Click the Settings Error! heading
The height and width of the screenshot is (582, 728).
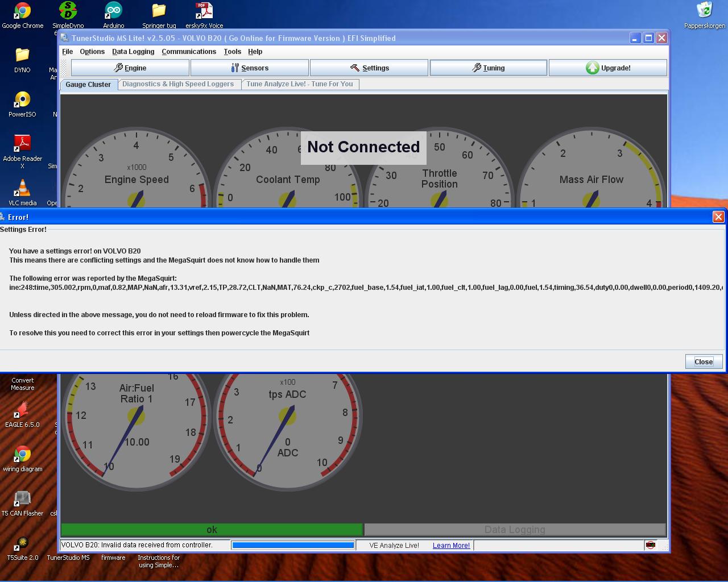pyautogui.click(x=23, y=230)
